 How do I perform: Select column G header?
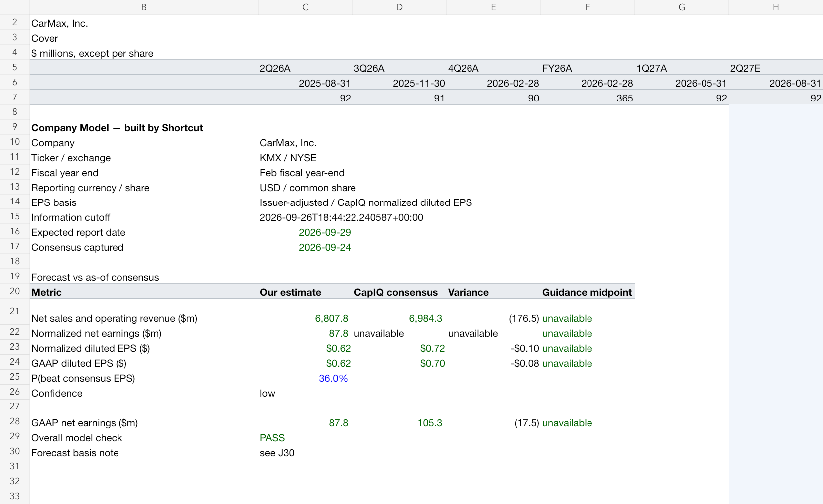coord(682,7)
